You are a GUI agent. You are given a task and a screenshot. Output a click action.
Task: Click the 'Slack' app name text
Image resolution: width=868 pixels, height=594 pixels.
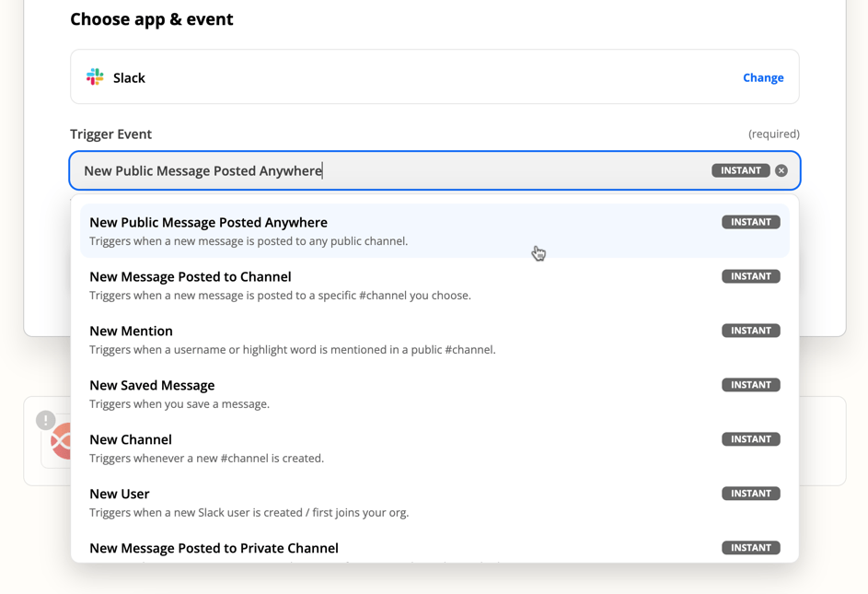pyautogui.click(x=129, y=77)
